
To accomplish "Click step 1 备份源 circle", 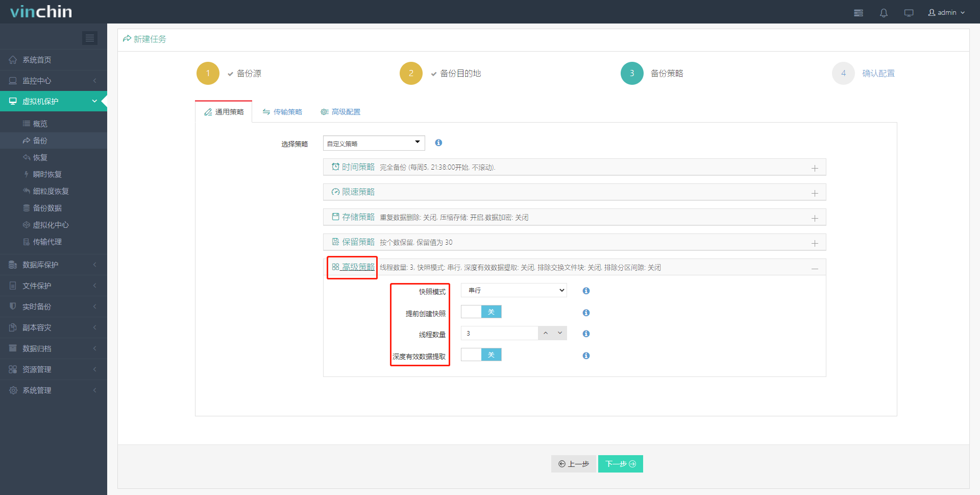I will 208,73.
